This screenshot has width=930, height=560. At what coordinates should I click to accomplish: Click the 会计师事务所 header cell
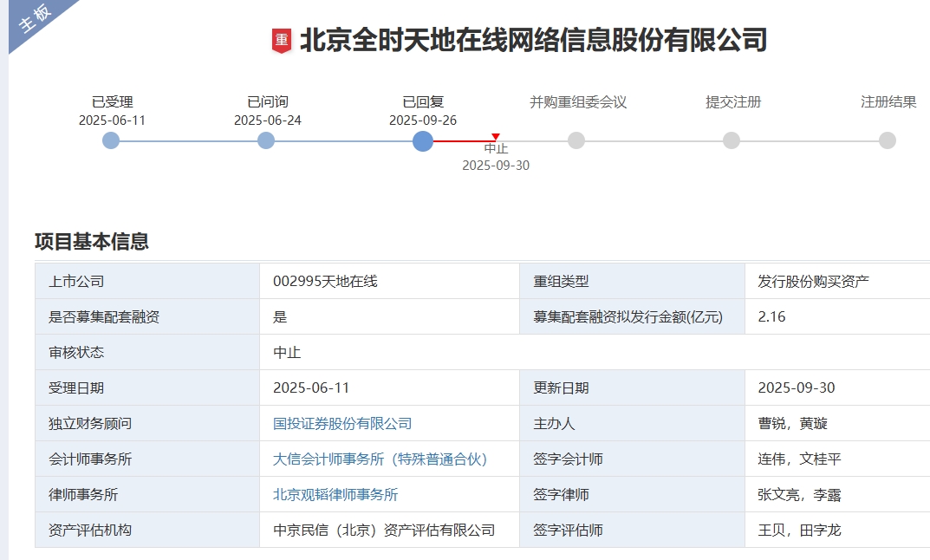point(147,459)
